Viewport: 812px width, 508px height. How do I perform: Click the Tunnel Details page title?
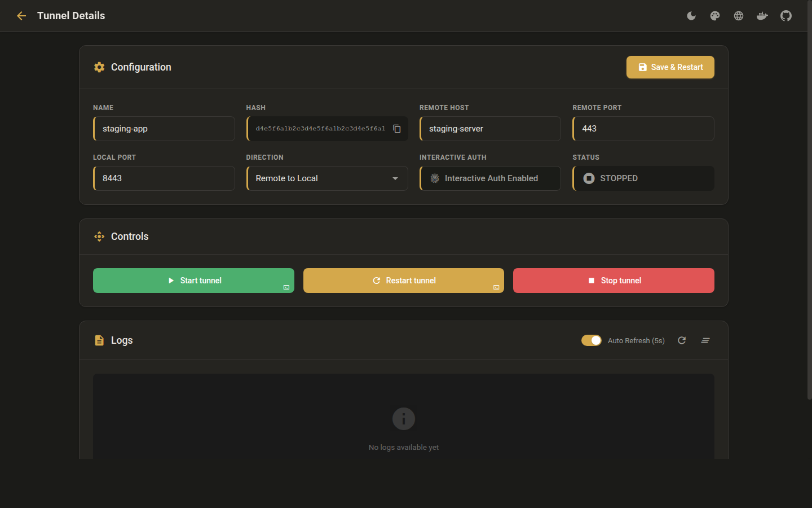tap(71, 16)
